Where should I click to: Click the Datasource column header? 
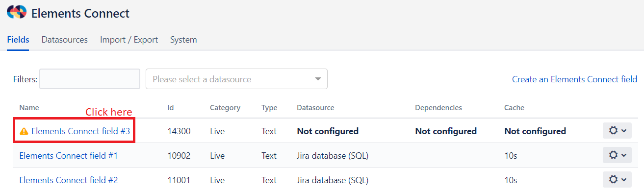tap(315, 108)
